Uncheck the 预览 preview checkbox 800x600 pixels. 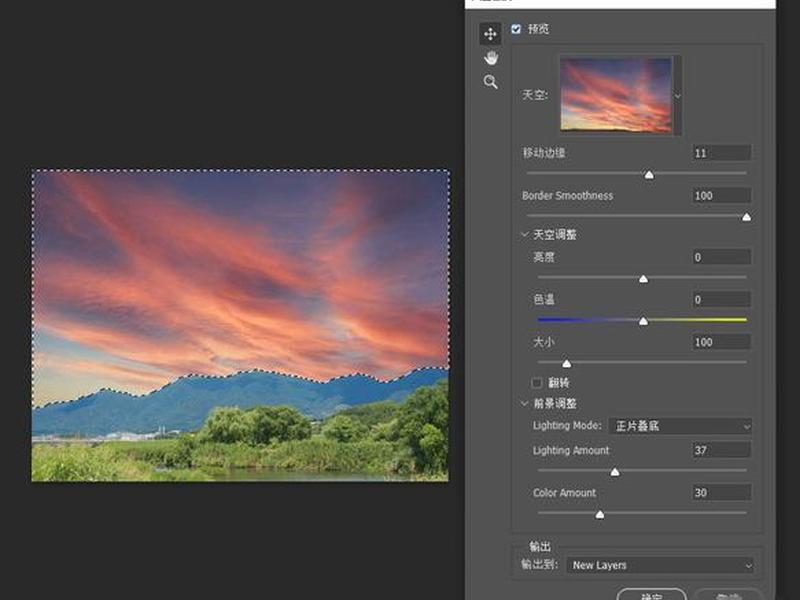point(516,29)
